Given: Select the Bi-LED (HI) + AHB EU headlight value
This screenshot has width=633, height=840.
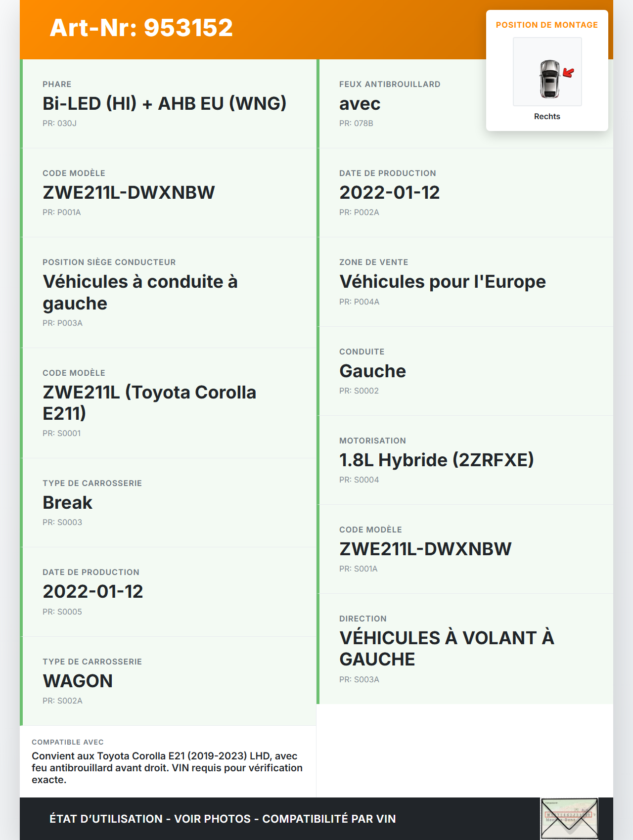Looking at the screenshot, I should tap(164, 104).
